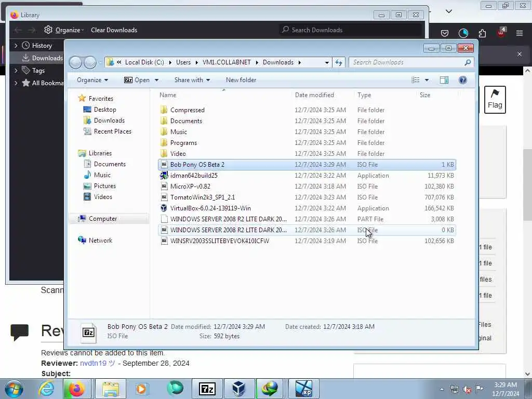Expand Tags in Library window
Image resolution: width=532 pixels, height=399 pixels.
(16, 71)
